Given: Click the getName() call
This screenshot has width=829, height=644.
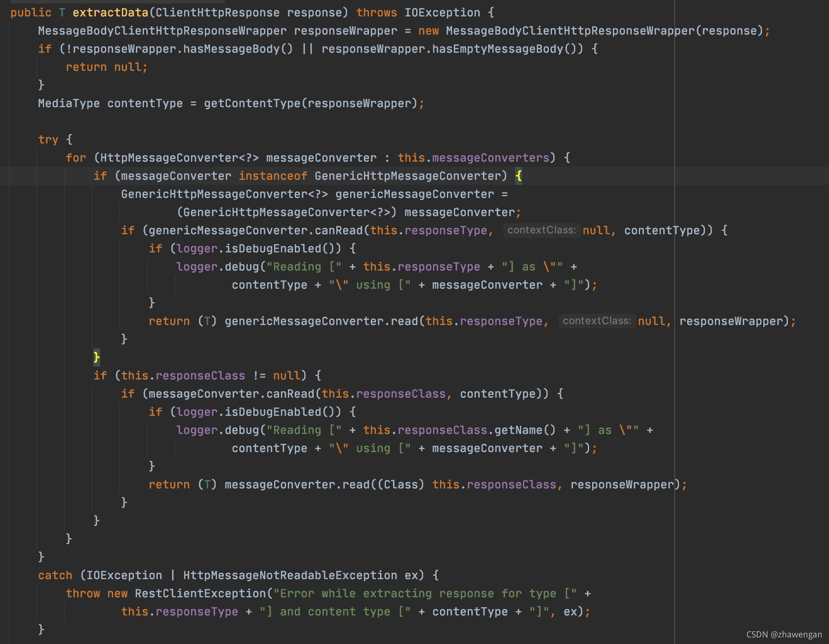Looking at the screenshot, I should click(x=525, y=430).
